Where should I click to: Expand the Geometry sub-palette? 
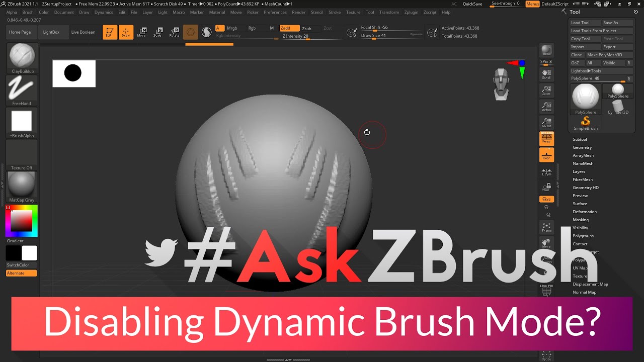(x=582, y=147)
